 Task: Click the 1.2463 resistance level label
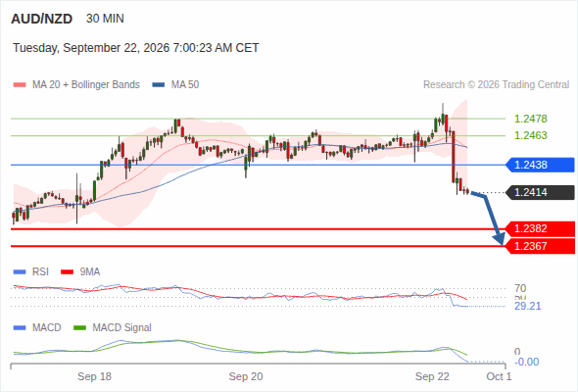pyautogui.click(x=530, y=135)
